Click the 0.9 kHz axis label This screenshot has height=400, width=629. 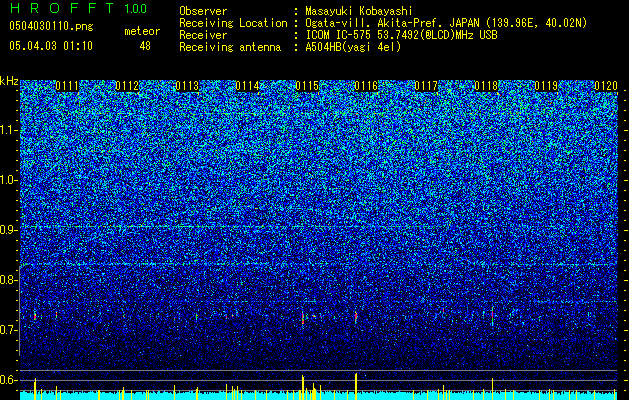9,230
